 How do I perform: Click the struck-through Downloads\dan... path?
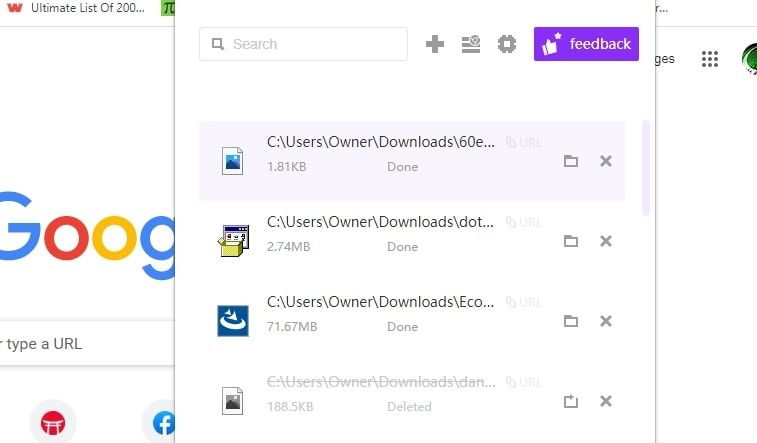381,382
